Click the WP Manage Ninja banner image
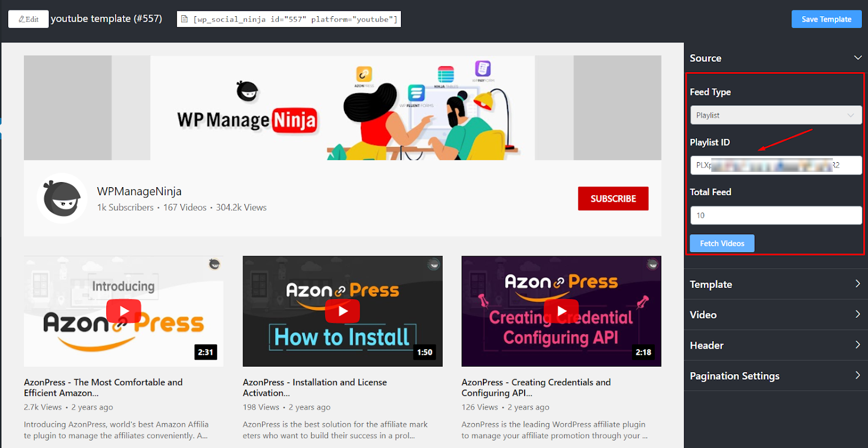 coord(342,107)
